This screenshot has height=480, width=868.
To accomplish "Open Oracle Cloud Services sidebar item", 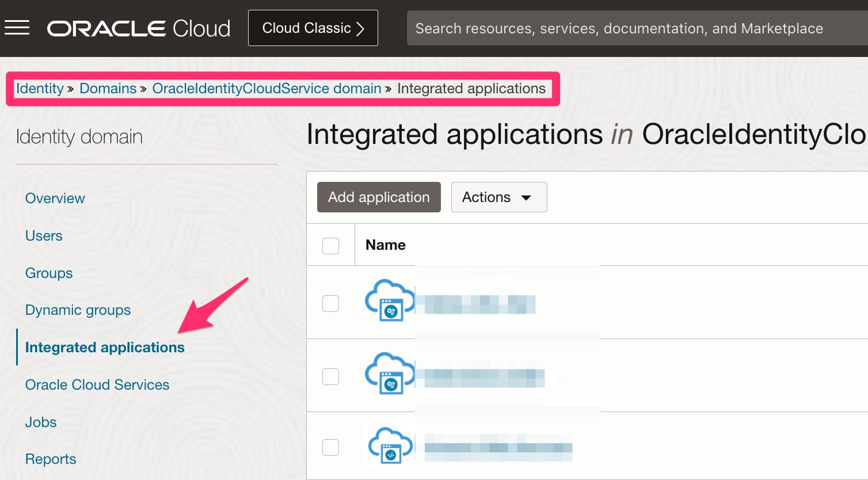I will click(97, 385).
